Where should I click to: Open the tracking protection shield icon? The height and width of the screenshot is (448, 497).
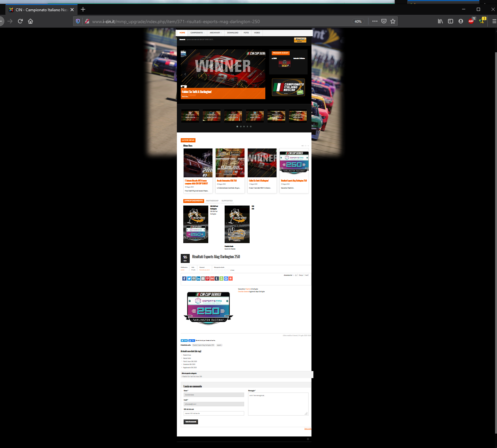point(78,21)
